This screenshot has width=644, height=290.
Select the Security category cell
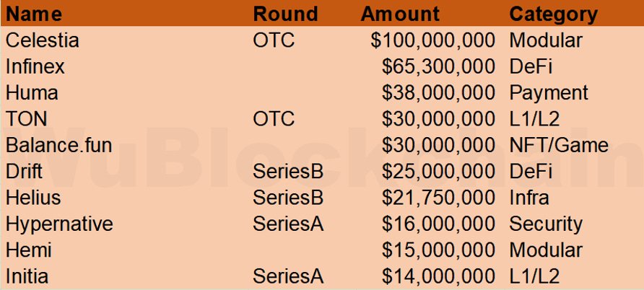pyautogui.click(x=545, y=224)
